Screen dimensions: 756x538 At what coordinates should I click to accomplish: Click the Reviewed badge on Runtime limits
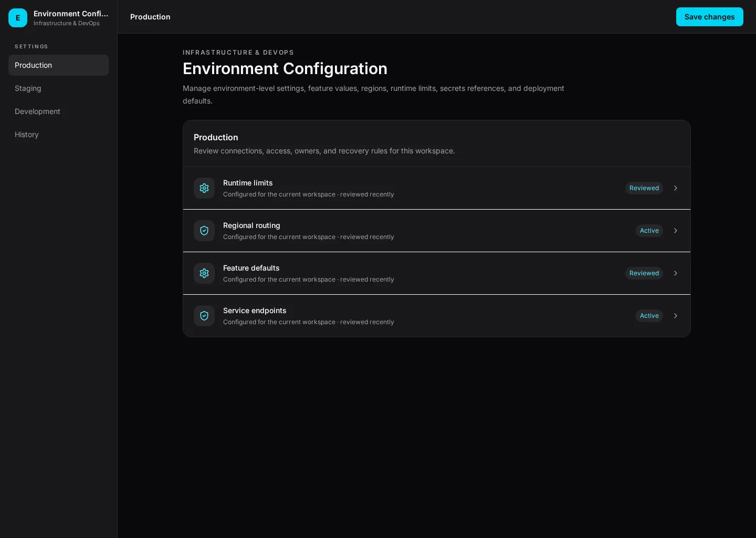[644, 188]
